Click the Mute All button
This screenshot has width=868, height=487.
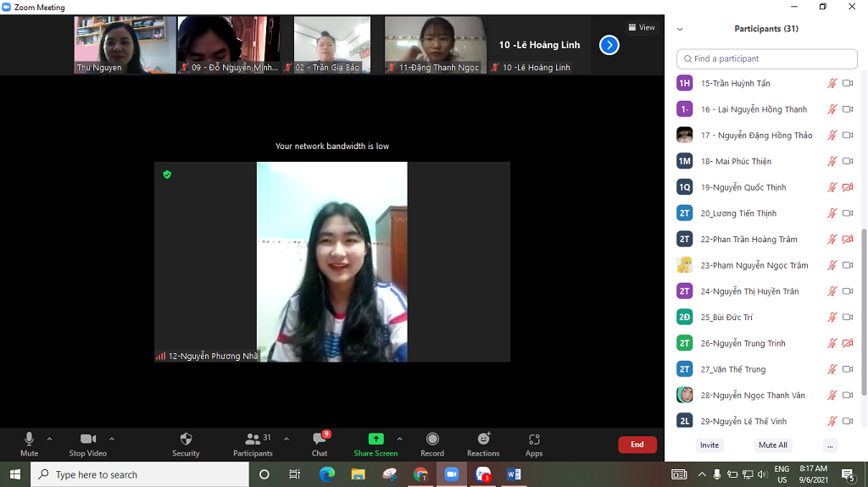772,445
